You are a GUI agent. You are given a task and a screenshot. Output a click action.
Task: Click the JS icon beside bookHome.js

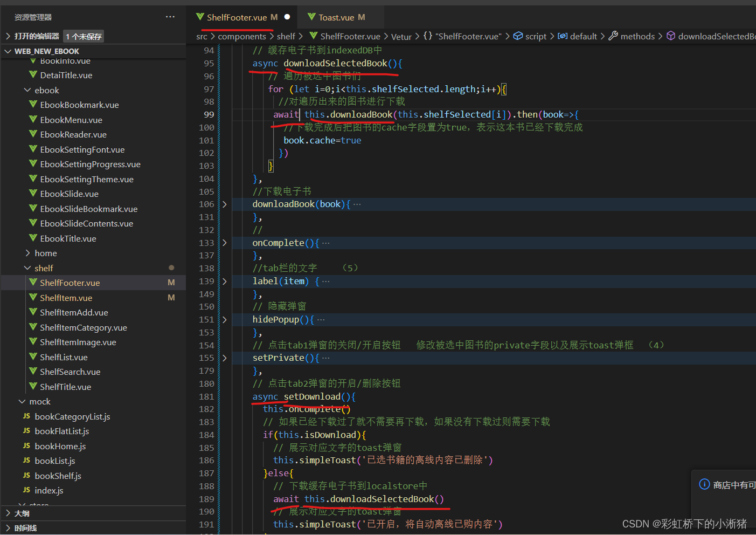(x=27, y=446)
